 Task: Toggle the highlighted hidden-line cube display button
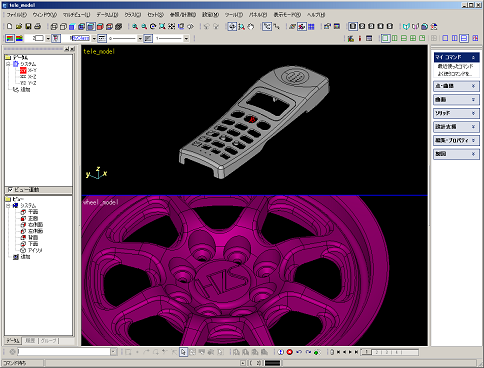click(x=91, y=26)
